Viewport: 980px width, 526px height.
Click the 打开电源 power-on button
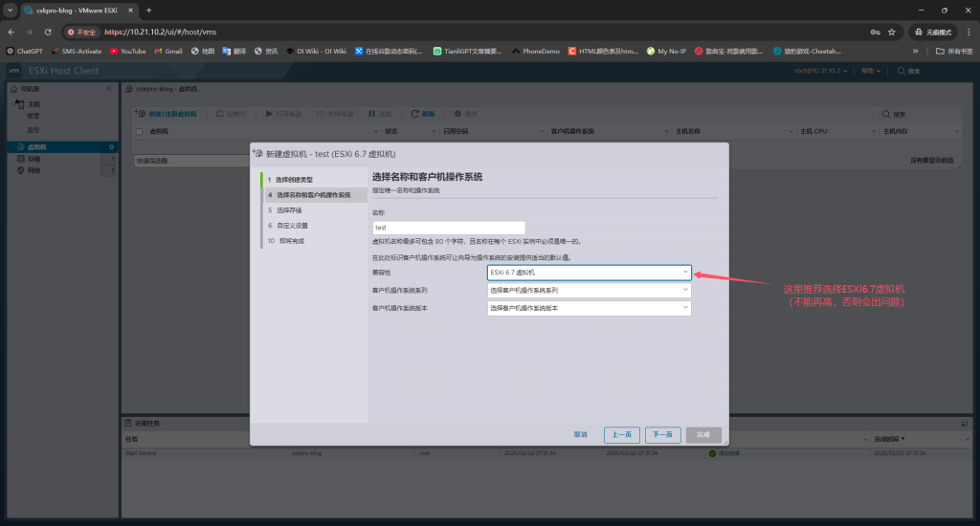[x=283, y=114]
